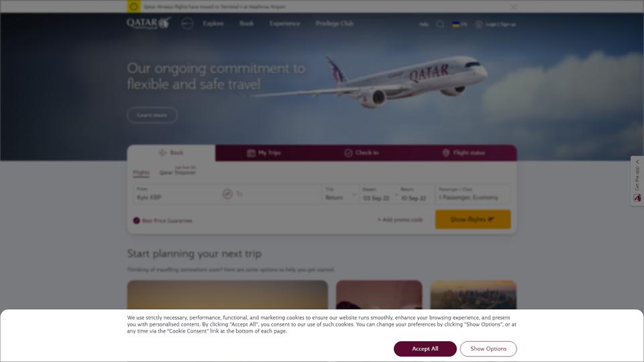Click the To destination input field
This screenshot has width=644, height=362.
(x=278, y=194)
